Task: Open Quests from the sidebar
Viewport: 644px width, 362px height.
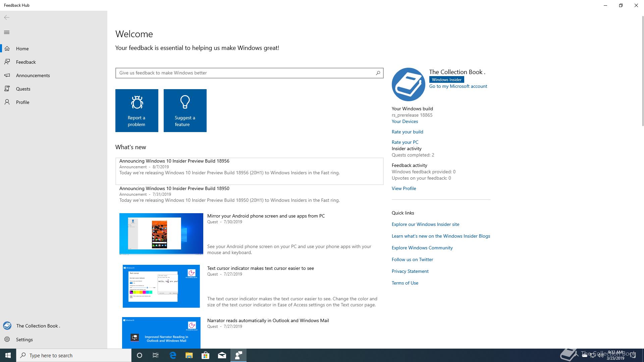Action: (x=54, y=89)
